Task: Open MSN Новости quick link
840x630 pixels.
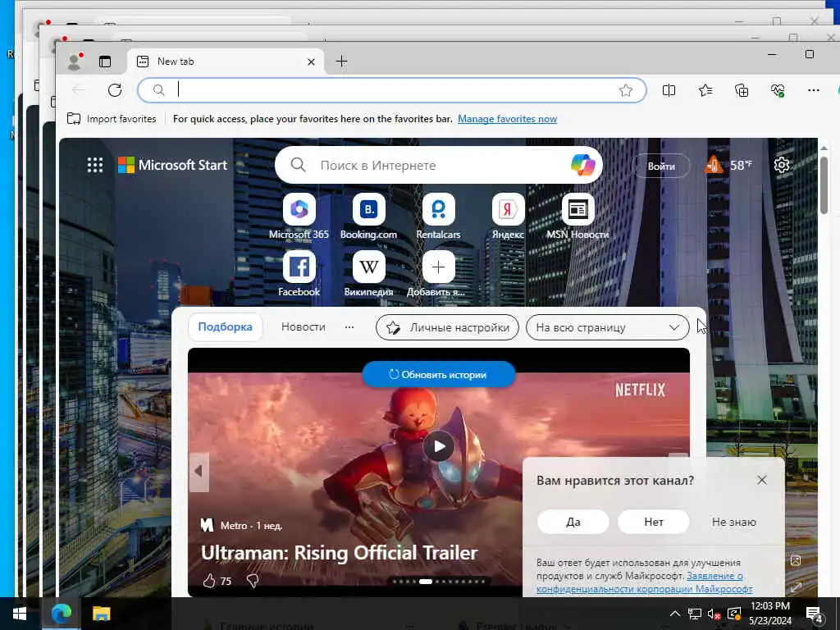Action: click(x=577, y=217)
